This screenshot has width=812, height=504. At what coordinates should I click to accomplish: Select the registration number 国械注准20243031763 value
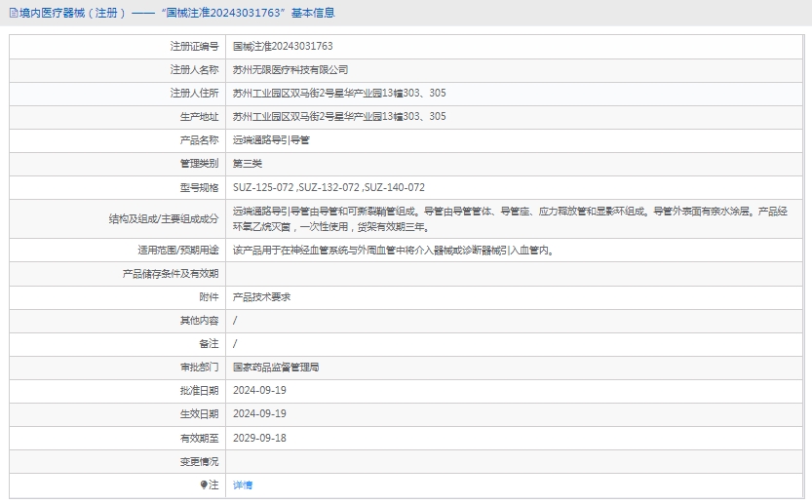click(283, 46)
